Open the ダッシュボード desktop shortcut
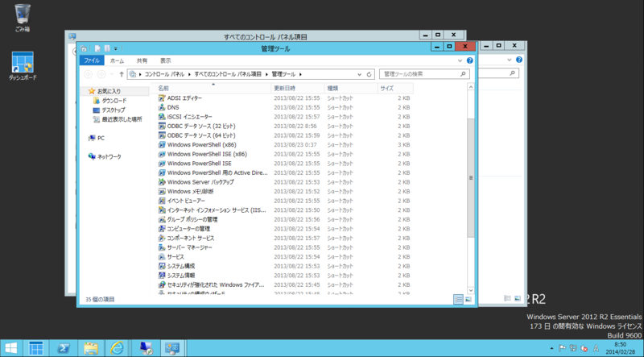The image size is (644, 357). (x=23, y=66)
